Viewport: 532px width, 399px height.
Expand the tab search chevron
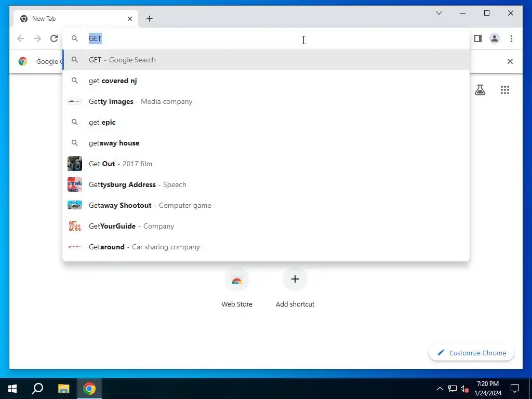click(438, 13)
